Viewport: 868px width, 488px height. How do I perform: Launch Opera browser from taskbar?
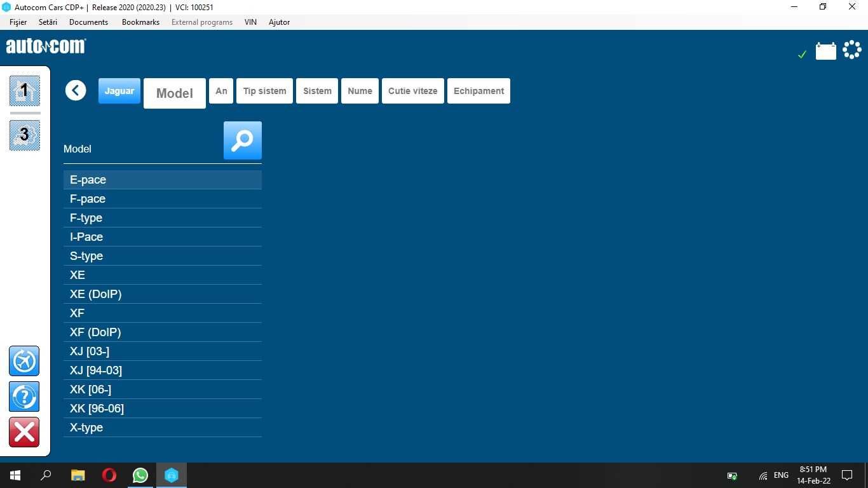click(x=109, y=475)
